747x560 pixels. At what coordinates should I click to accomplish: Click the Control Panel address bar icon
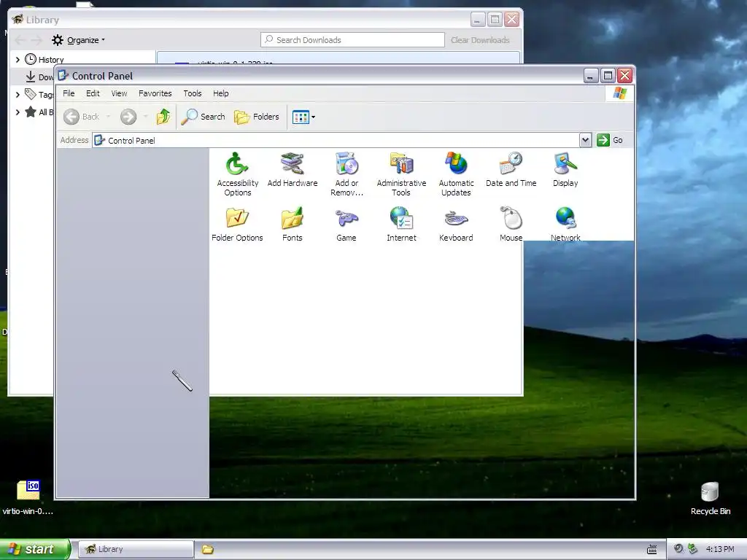pos(99,140)
